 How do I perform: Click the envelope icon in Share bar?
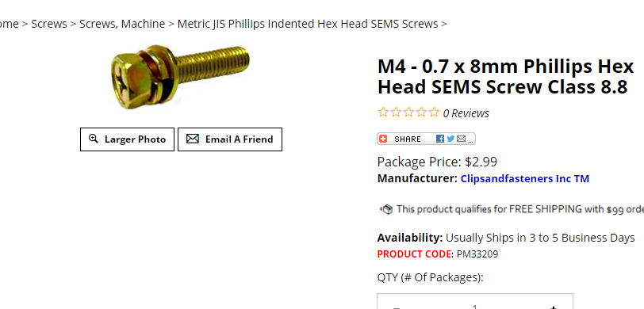pos(461,139)
